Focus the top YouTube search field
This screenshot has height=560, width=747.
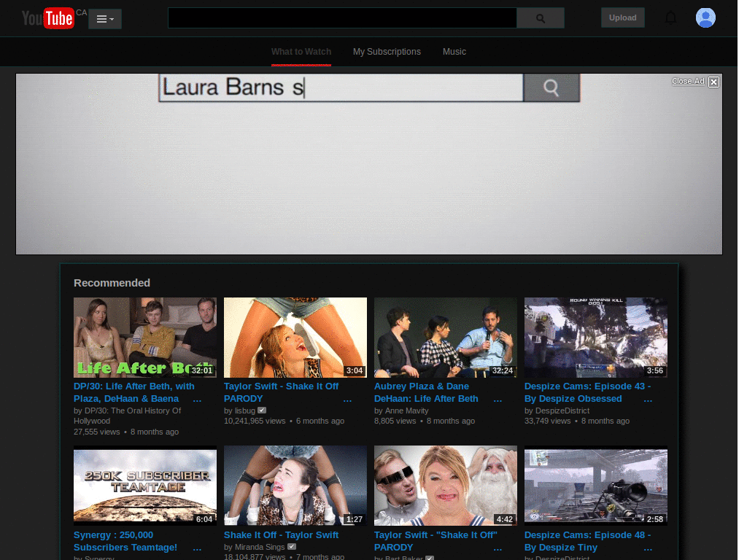(x=342, y=18)
